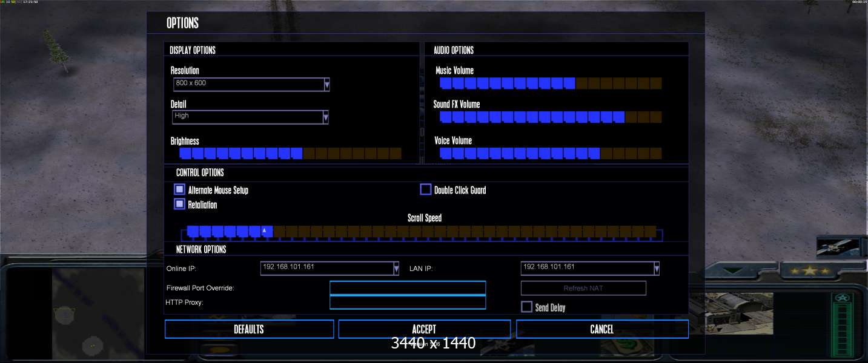Expand the LAN IP address dropdown

(590, 267)
